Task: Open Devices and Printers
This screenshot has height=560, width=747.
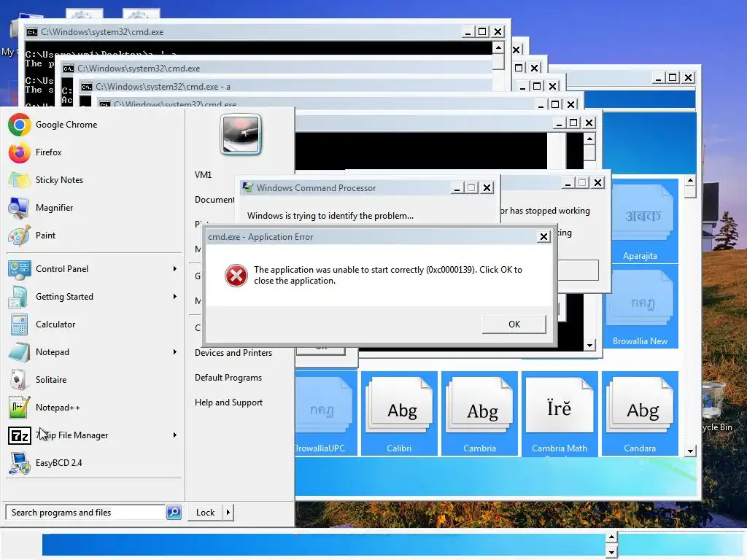Action: (x=233, y=353)
